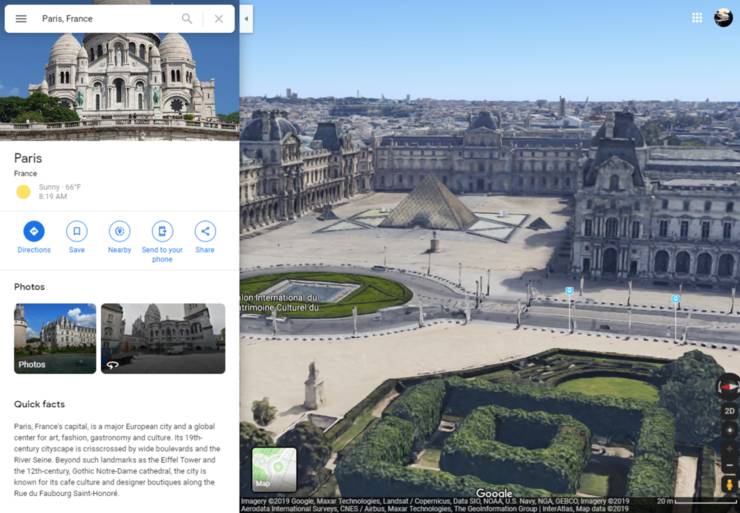740x513 pixels.
Task: Click the search magnifier icon
Action: (x=187, y=19)
